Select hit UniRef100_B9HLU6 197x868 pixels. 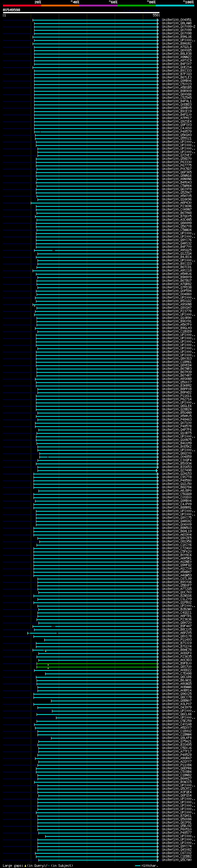tap(177, 37)
